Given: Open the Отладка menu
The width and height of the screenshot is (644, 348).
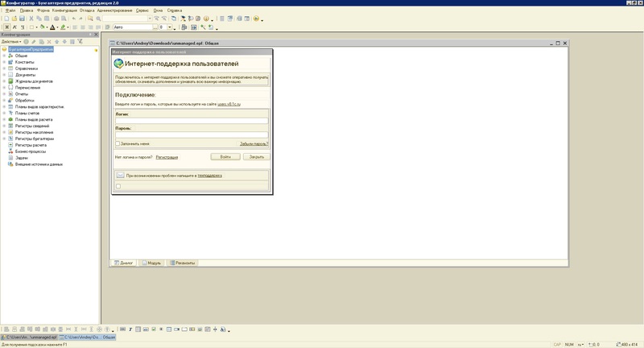Looking at the screenshot, I should [x=87, y=10].
